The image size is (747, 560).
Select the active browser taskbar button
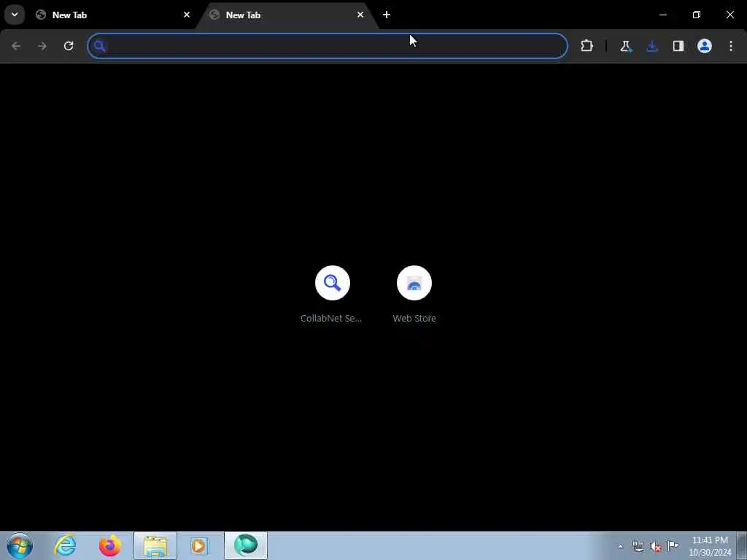[x=246, y=545]
